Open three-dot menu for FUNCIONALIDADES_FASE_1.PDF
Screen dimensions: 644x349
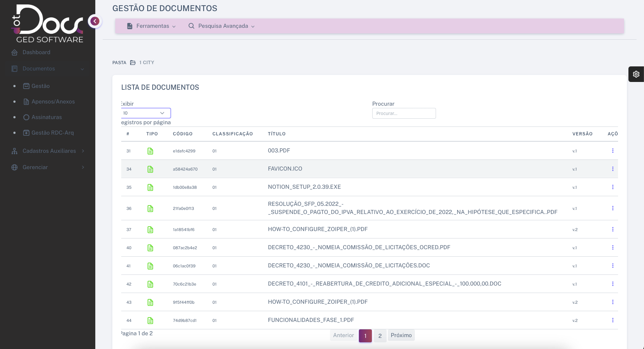pyautogui.click(x=612, y=320)
